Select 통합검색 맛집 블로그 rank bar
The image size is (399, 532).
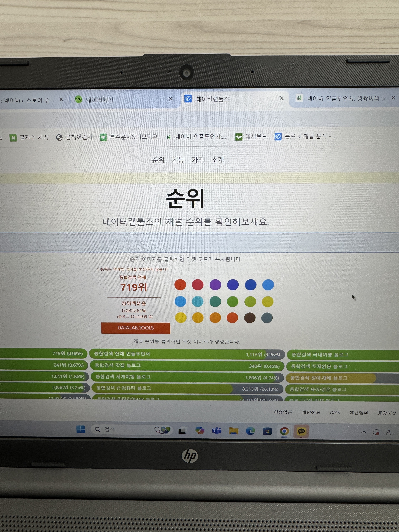point(187,366)
